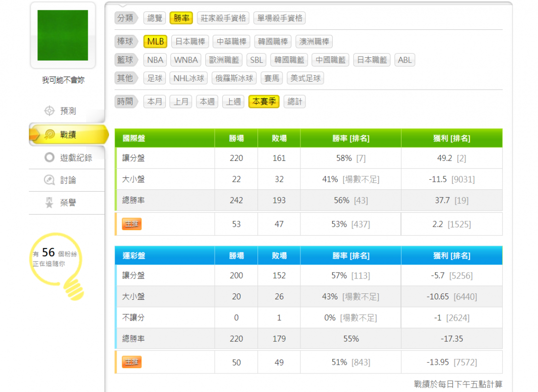Open the 戰績 sidebar section

pos(69,134)
